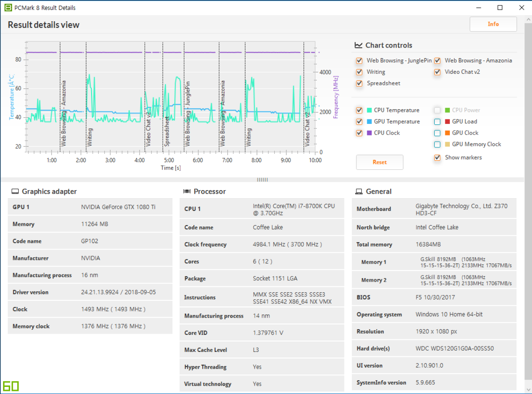Click the BIOS value "F5 10/30/2017"

point(435,297)
